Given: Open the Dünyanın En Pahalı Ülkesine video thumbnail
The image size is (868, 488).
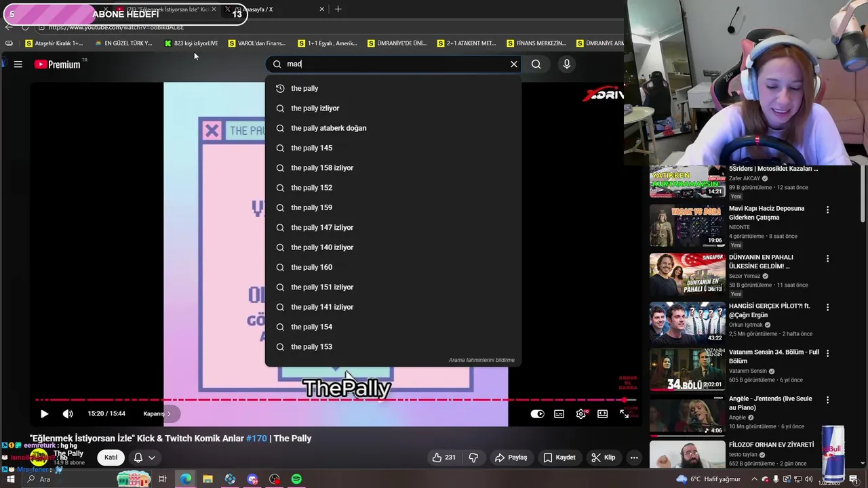Looking at the screenshot, I should (687, 274).
